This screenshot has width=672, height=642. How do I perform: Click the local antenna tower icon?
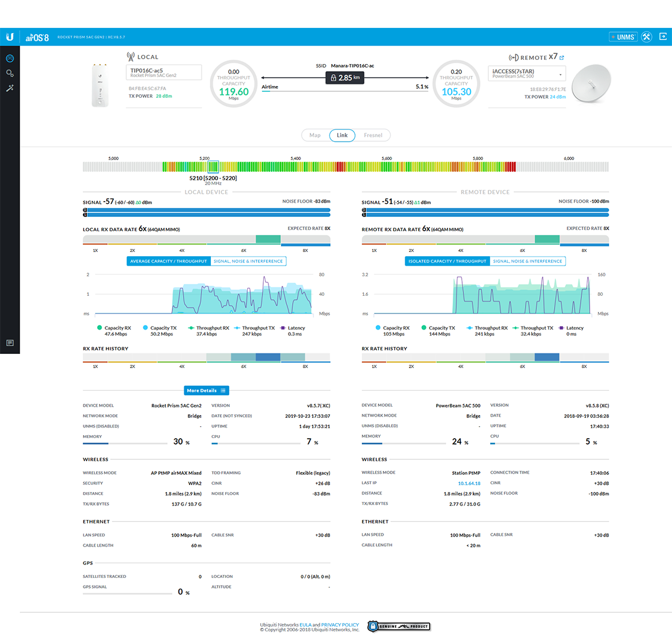[x=131, y=56]
